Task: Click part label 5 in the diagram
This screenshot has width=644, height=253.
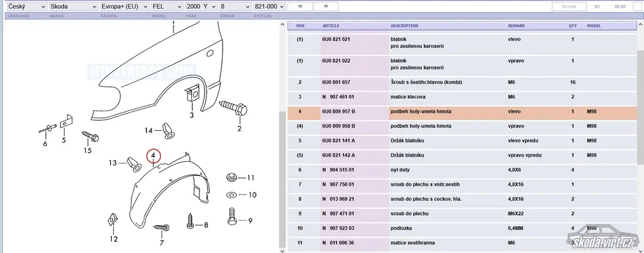Action: point(64,140)
